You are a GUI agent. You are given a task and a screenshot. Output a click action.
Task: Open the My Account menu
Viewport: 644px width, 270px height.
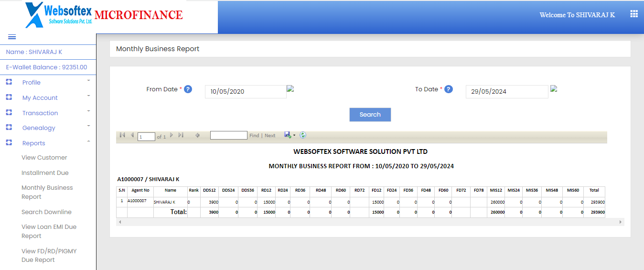tap(40, 98)
